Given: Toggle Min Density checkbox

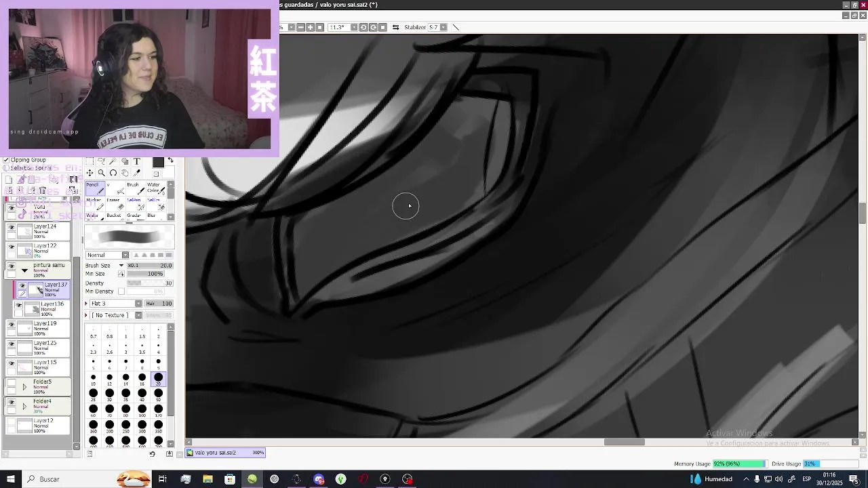Looking at the screenshot, I should click(x=121, y=291).
